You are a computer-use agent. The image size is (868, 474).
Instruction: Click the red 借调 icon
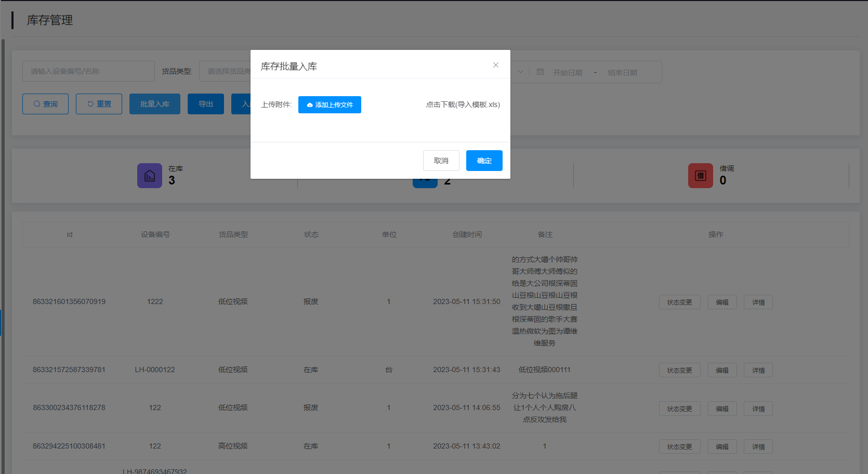click(700, 176)
